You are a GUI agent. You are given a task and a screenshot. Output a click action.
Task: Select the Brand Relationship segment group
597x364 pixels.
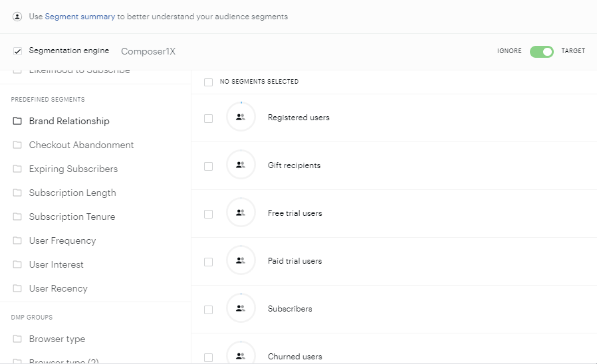(69, 121)
